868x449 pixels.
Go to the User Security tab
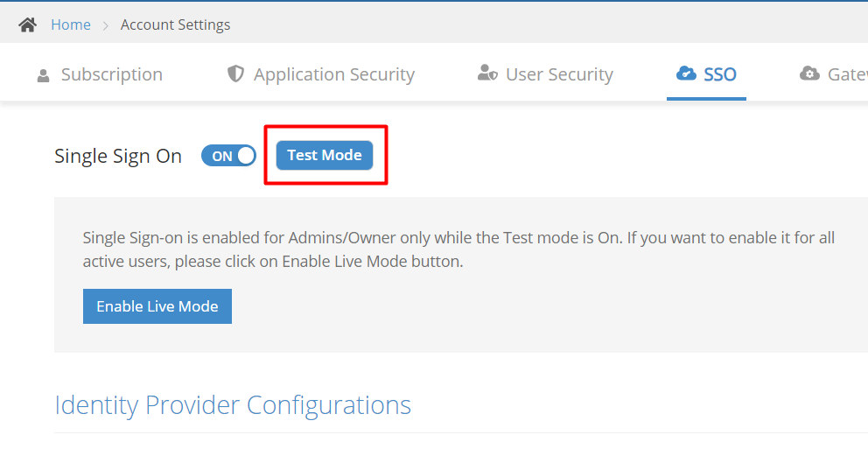point(559,74)
